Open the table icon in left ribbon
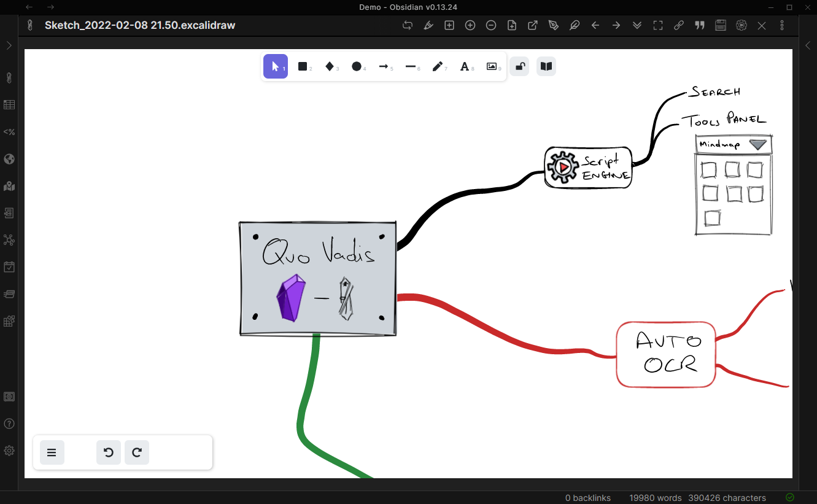Image resolution: width=817 pixels, height=504 pixels. tap(9, 105)
